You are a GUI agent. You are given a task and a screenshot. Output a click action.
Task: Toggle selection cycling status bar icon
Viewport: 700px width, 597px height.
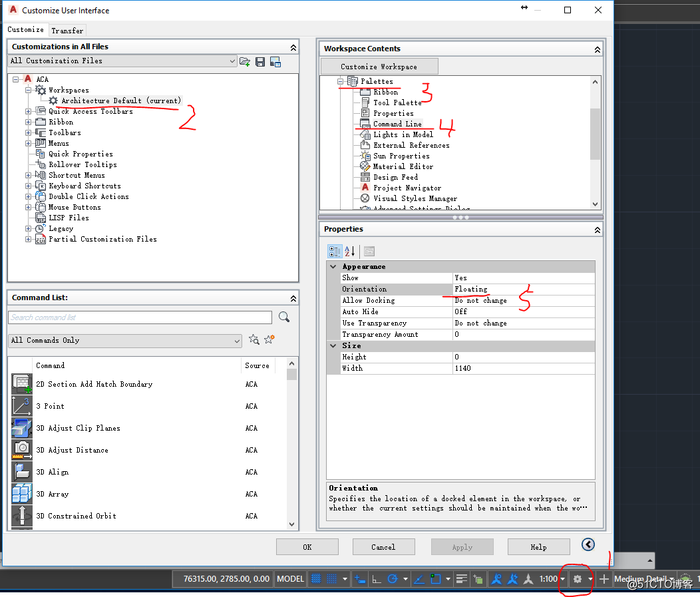[478, 579]
